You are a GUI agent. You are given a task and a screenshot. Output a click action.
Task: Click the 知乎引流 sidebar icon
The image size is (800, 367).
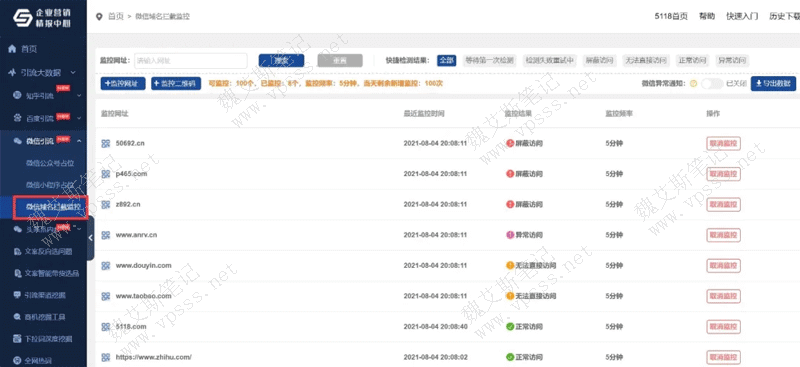pyautogui.click(x=17, y=95)
